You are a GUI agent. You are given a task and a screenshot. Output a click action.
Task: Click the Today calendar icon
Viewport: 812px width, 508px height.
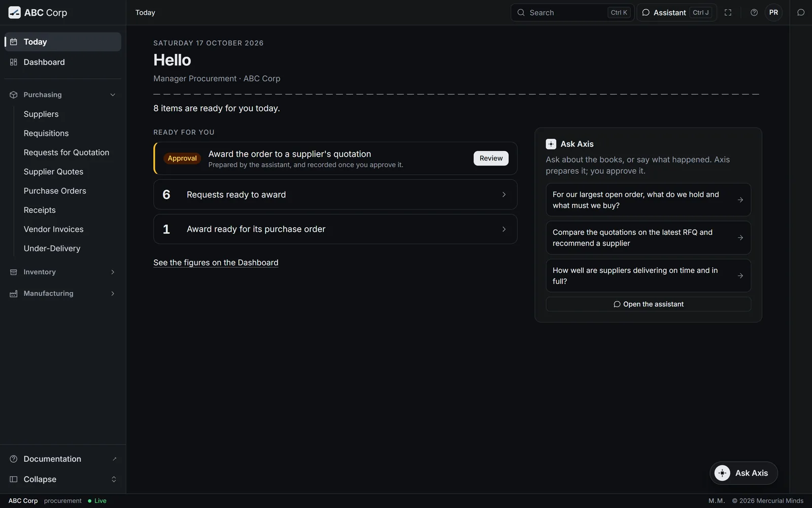pyautogui.click(x=14, y=42)
